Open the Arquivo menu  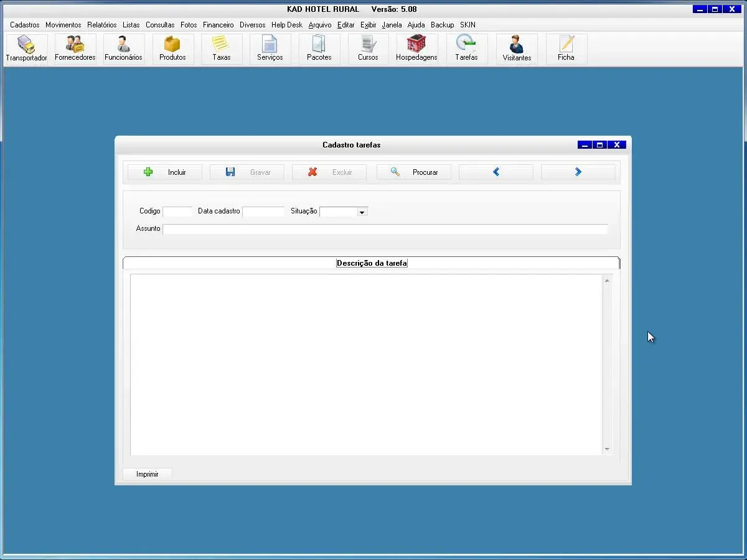click(x=320, y=25)
